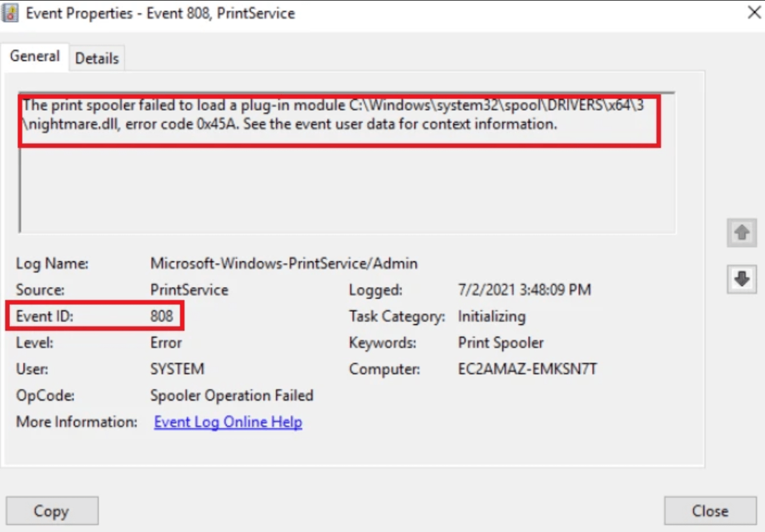Screen dimensions: 765x532
Task: Switch to the Details tab
Action: coord(97,58)
